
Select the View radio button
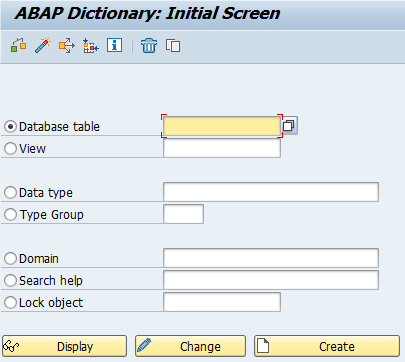(10, 148)
